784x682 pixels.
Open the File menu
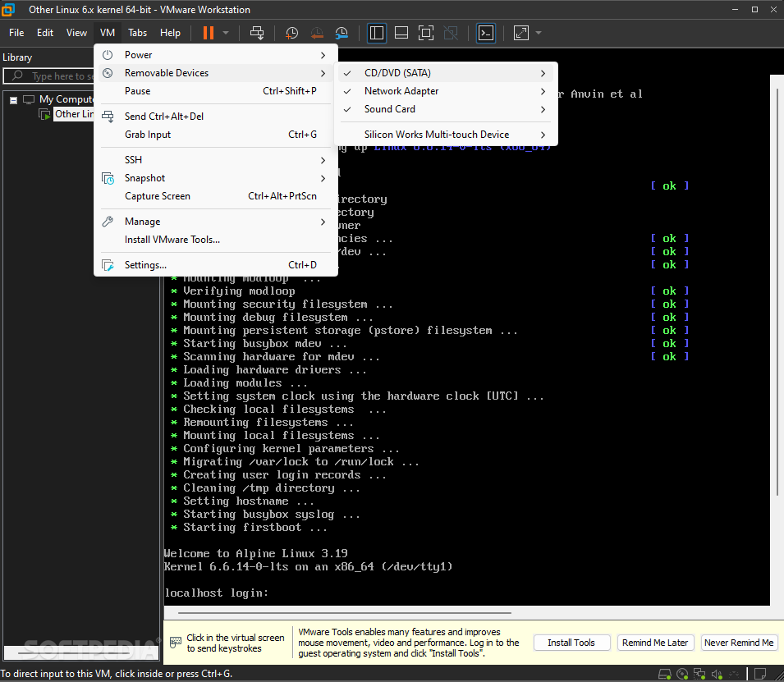(16, 33)
